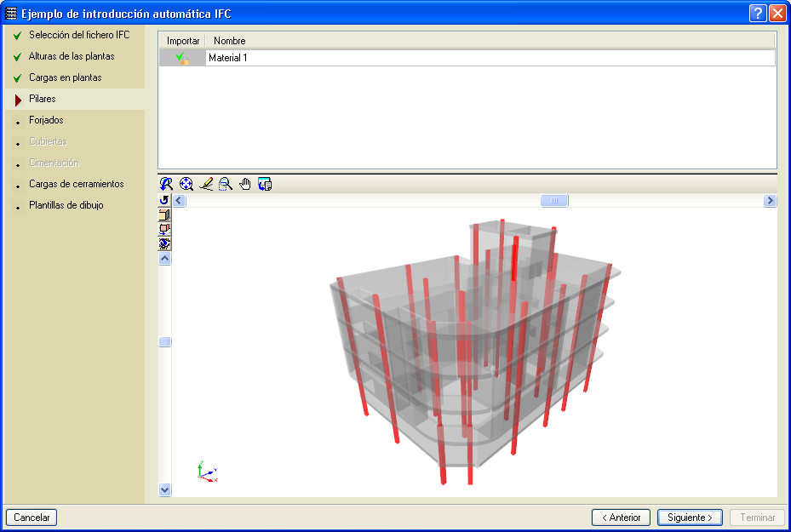Viewport: 791px width, 532px height.
Task: Click the eye visibility icon
Action: [x=165, y=243]
